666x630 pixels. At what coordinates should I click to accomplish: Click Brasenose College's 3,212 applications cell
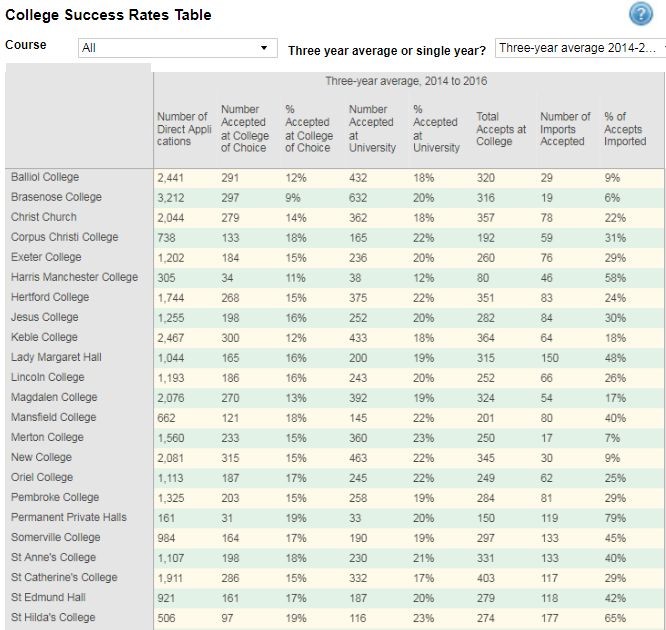click(173, 197)
